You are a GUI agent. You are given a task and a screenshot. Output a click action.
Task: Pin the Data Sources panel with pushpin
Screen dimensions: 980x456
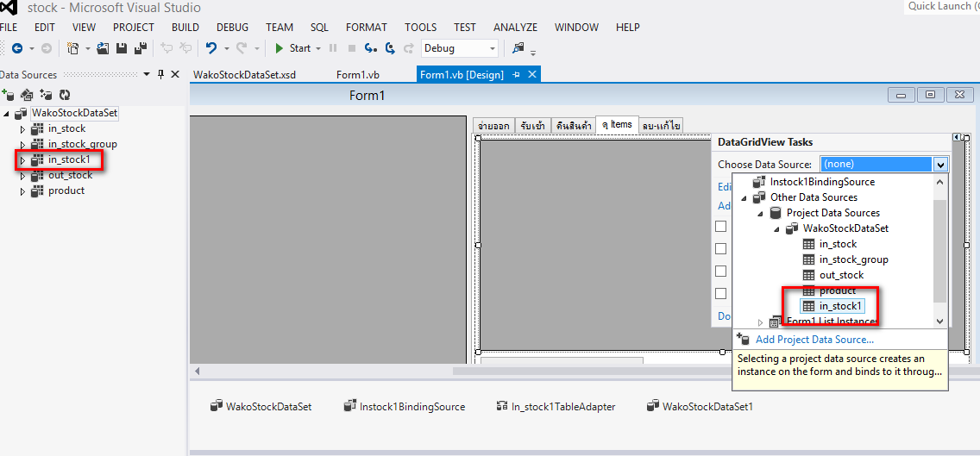point(160,74)
